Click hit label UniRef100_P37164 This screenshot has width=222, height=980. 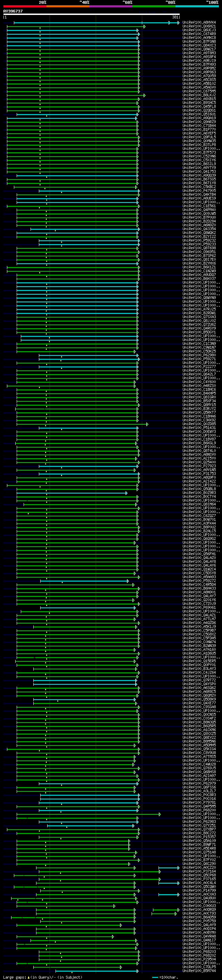click(x=199, y=871)
